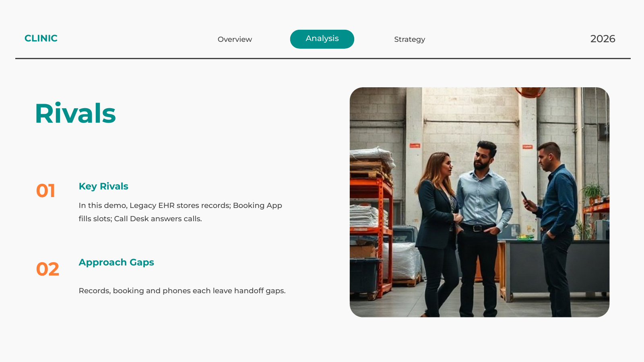This screenshot has height=362, width=644.
Task: Select the Rivals slide title
Action: 75,113
